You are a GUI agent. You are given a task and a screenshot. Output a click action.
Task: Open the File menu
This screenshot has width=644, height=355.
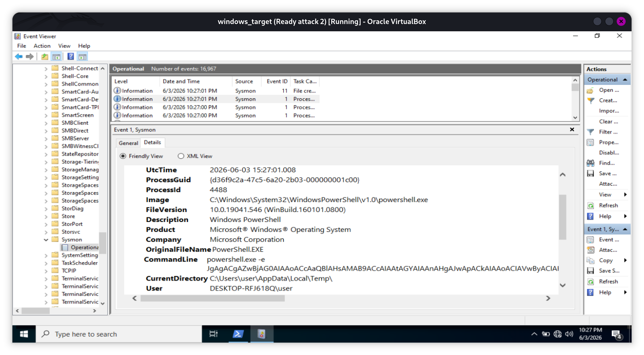(22, 46)
